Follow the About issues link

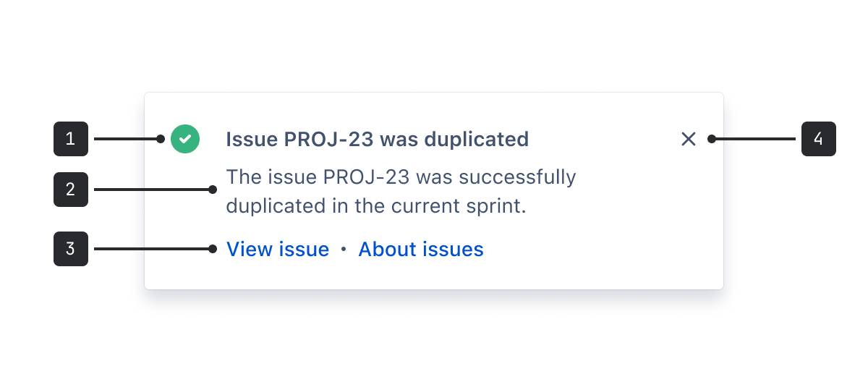click(x=421, y=250)
